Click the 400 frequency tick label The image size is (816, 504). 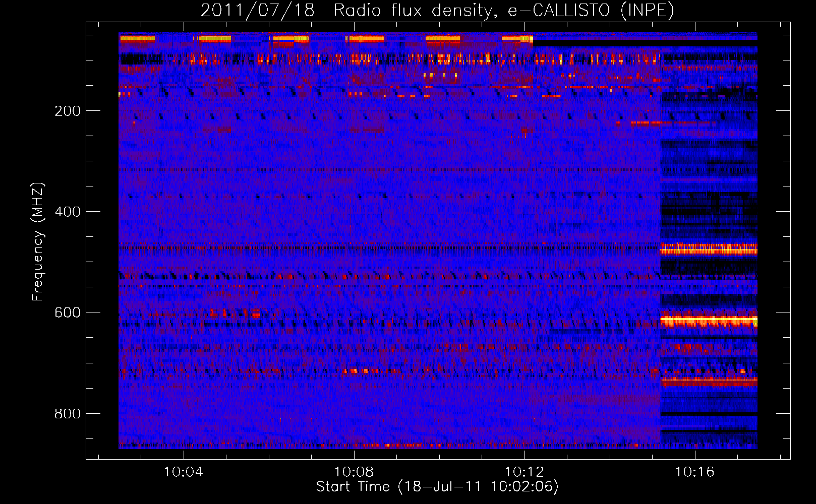tap(68, 212)
